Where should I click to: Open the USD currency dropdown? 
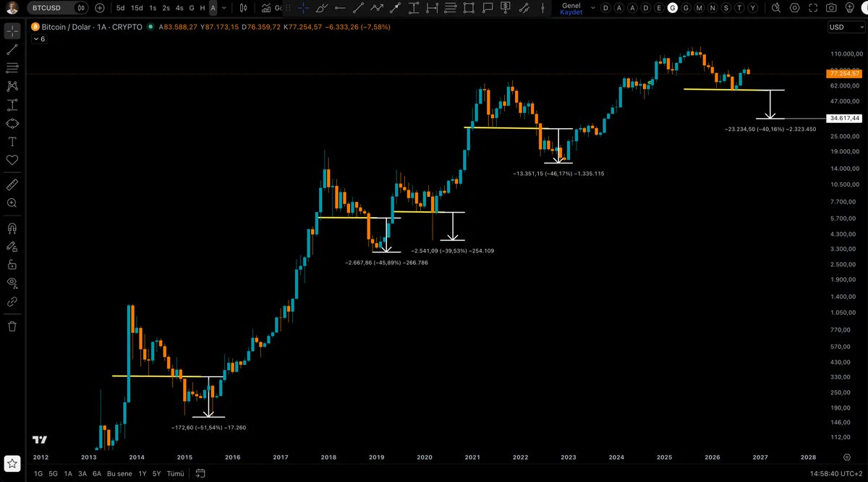pos(846,27)
